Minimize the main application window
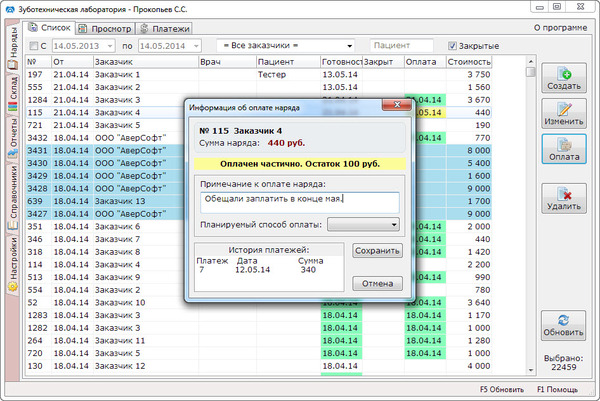Screen dimensions: 600x401 point(540,7)
